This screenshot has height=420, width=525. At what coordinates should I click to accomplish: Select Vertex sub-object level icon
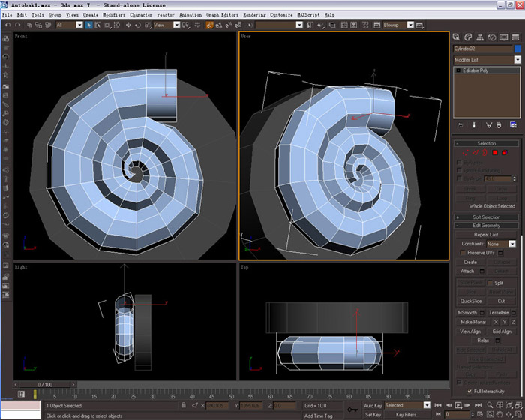coord(466,153)
